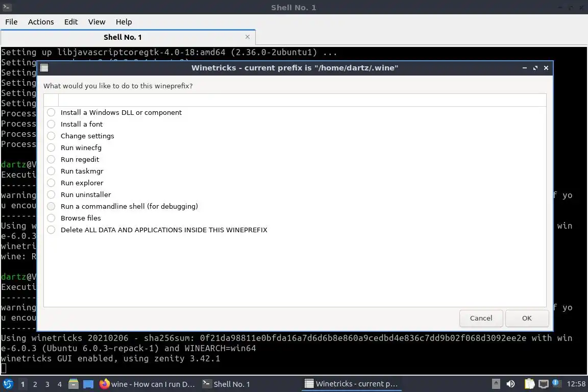Maximize the Winetricks dialog
Image resolution: width=588 pixels, height=392 pixels.
point(535,68)
